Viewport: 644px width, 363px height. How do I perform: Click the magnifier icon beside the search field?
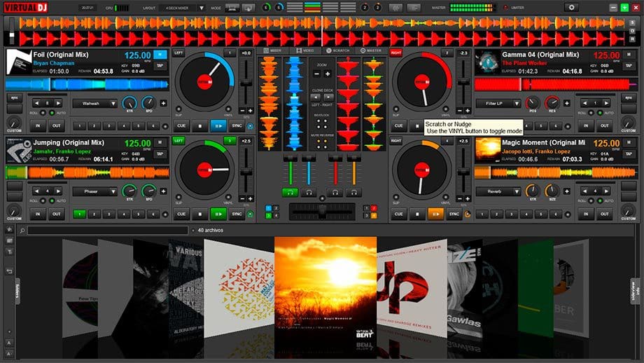[22, 231]
